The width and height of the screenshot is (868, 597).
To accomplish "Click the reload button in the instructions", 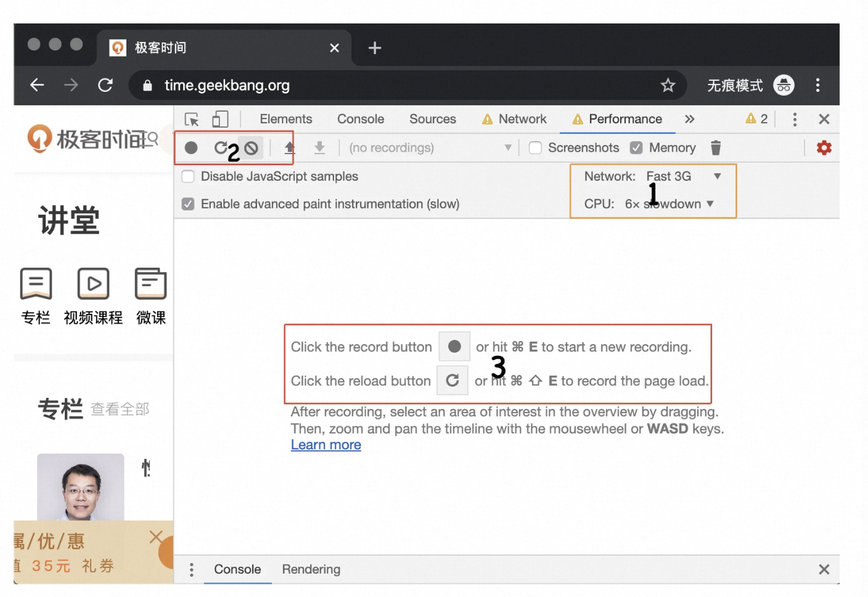I will pos(452,381).
